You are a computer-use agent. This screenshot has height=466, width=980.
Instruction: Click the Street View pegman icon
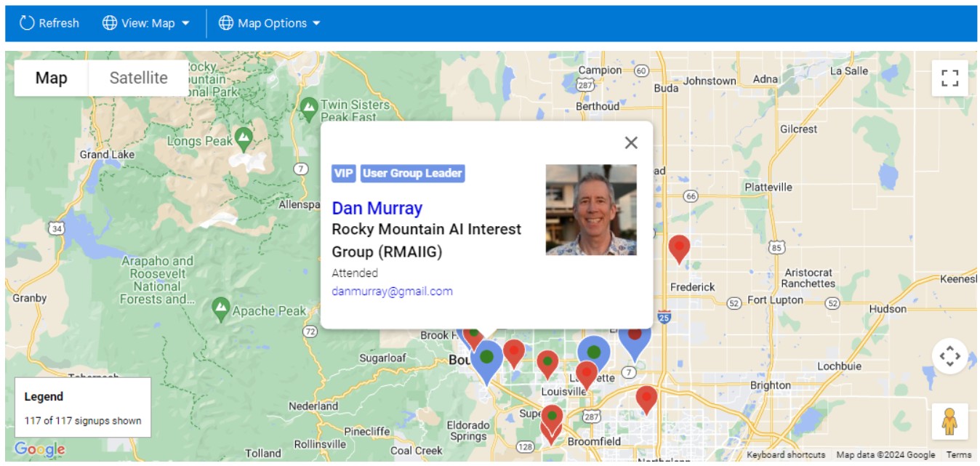tap(949, 422)
